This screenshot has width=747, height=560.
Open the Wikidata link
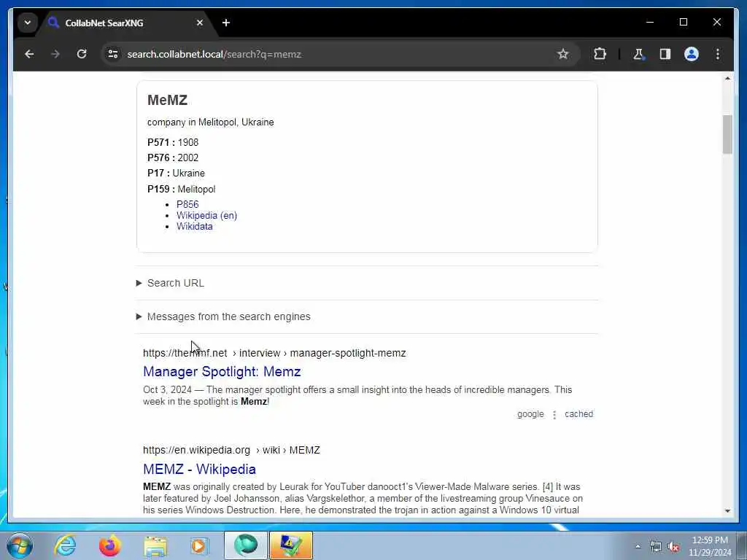pyautogui.click(x=194, y=226)
